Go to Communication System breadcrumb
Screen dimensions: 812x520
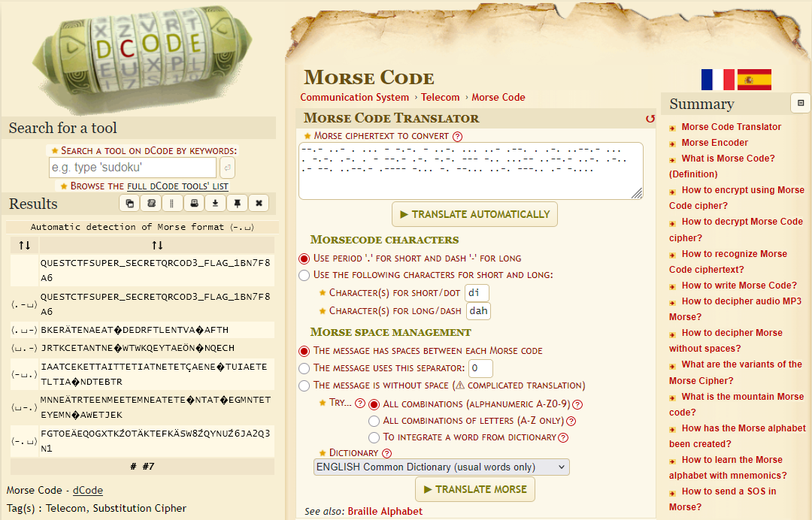(x=354, y=97)
